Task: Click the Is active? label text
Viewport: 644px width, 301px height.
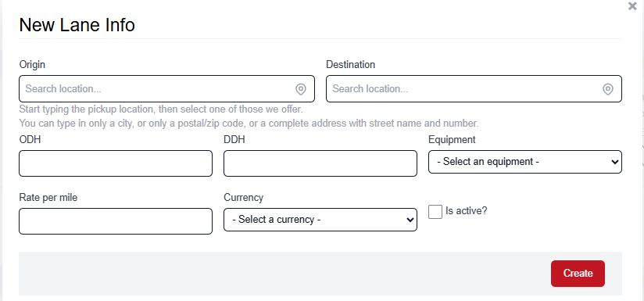Action: click(466, 211)
